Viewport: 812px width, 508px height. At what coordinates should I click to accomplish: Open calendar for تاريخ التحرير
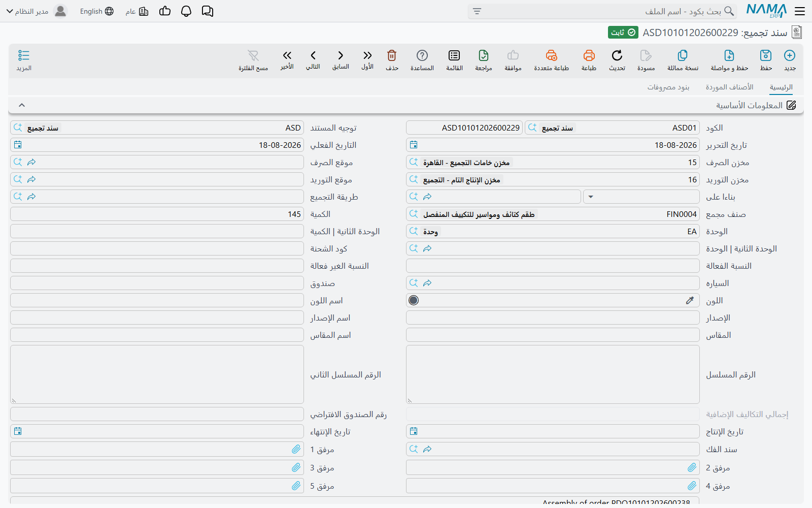coord(414,145)
